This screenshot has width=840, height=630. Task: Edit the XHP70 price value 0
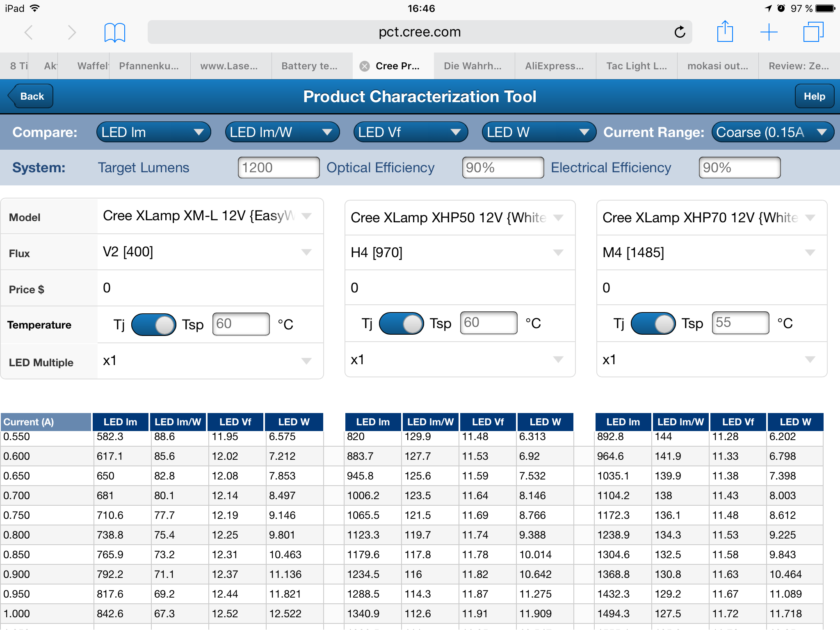[712, 288]
